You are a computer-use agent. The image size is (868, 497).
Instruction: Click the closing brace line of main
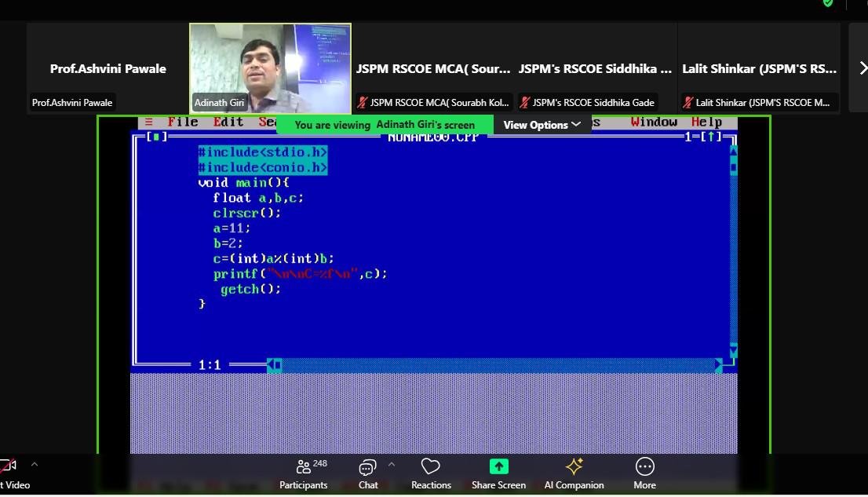[202, 304]
